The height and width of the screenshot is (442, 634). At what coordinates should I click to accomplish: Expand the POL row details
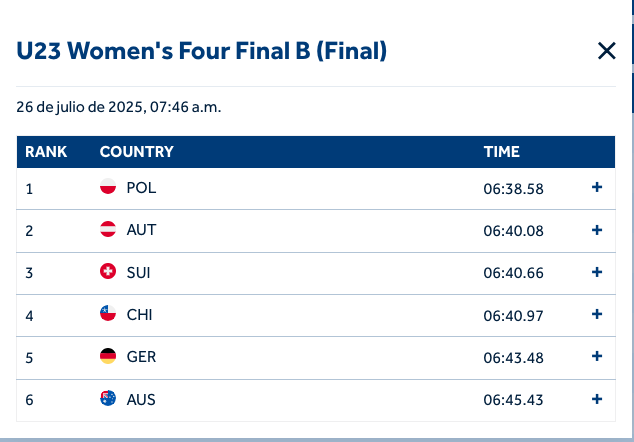[597, 188]
